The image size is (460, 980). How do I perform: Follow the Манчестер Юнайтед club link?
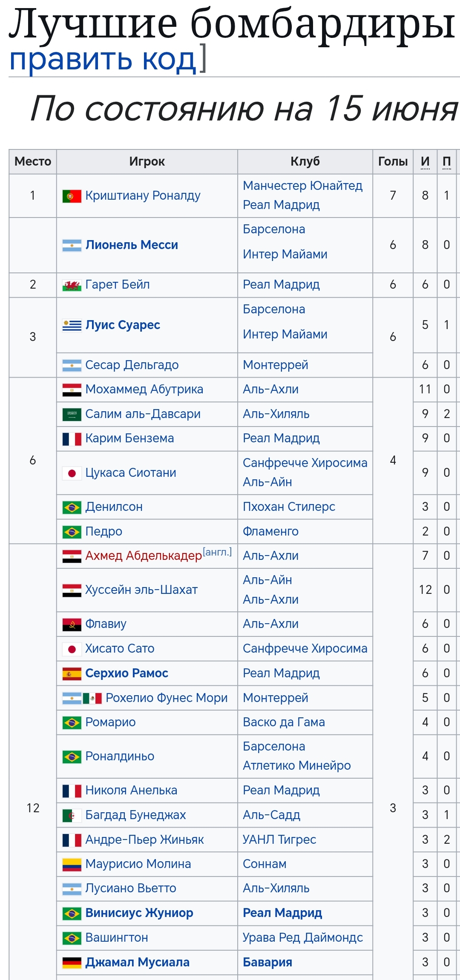click(302, 186)
